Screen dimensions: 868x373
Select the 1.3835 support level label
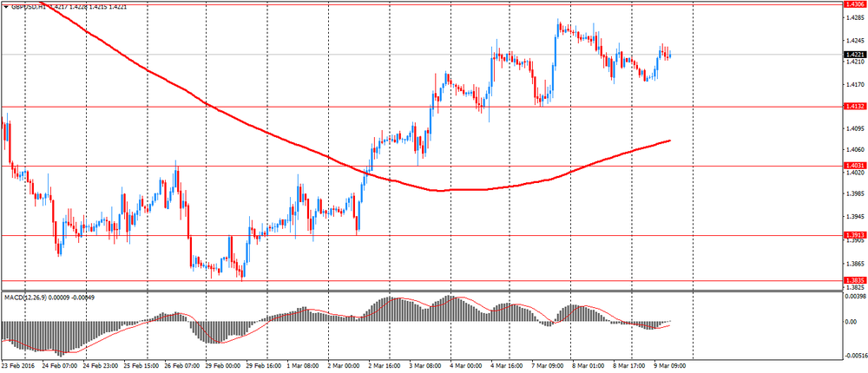point(855,280)
